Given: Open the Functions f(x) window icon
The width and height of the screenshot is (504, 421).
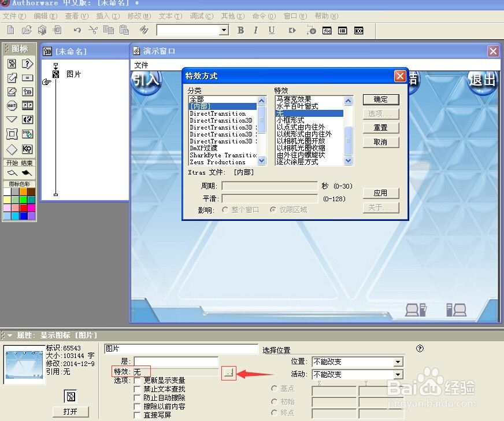Looking at the screenshot, I should coord(327,31).
